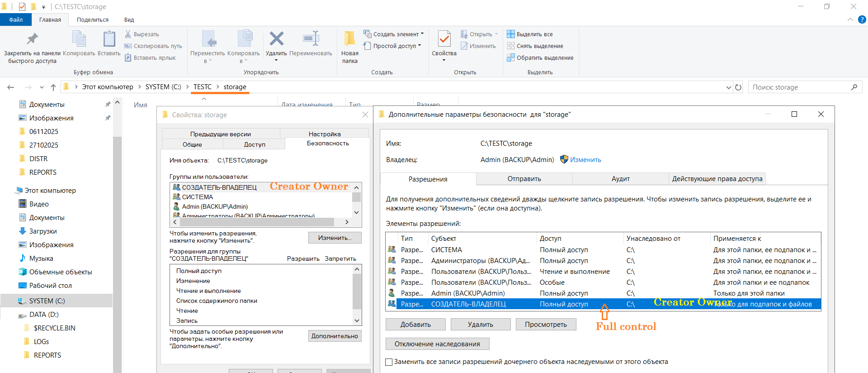Open the address bar history dropdown
Image resolution: width=868 pixels, height=373 pixels.
coord(728,87)
